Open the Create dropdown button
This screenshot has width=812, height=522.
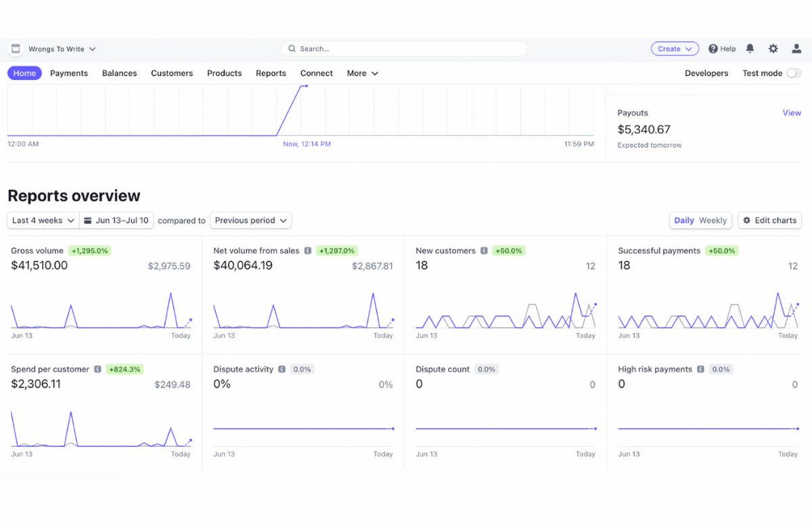[675, 49]
